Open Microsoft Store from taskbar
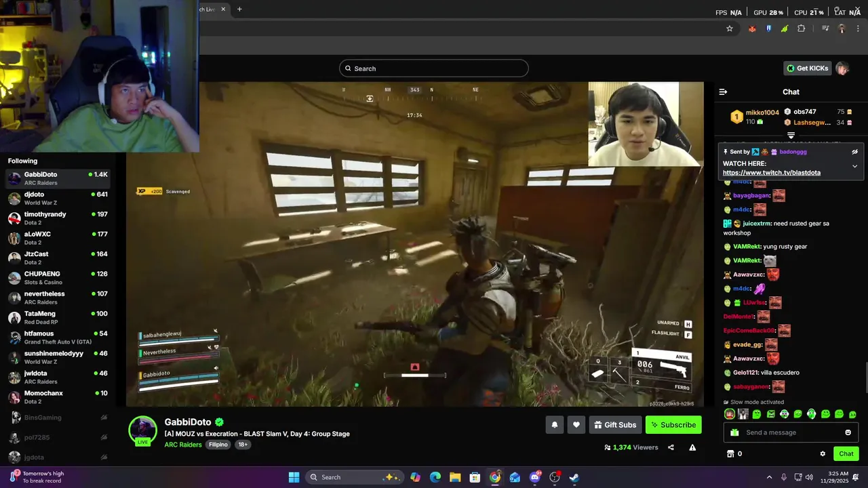The height and width of the screenshot is (488, 868). (475, 477)
